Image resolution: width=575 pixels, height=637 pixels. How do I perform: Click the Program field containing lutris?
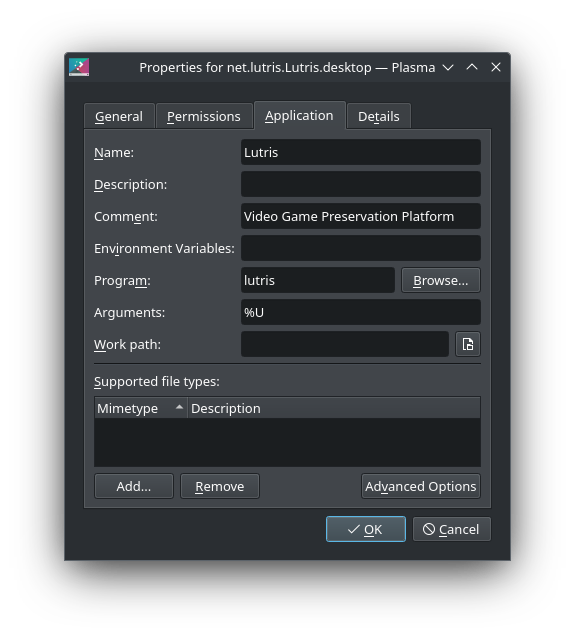point(318,280)
